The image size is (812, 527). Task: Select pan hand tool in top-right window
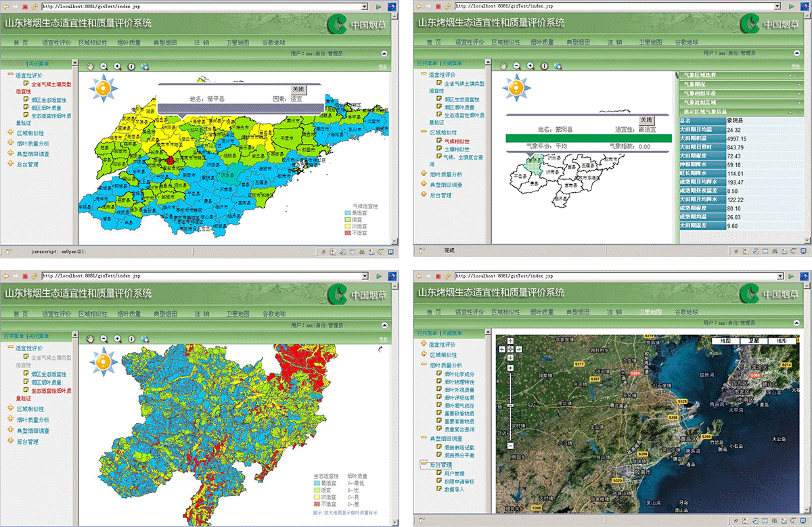click(x=503, y=66)
